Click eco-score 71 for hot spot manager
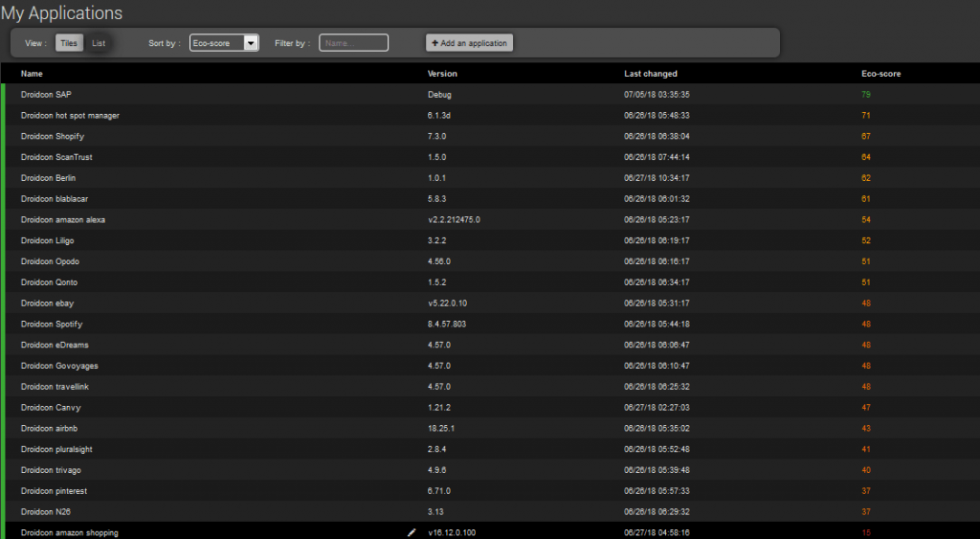This screenshot has width=980, height=539. point(865,115)
